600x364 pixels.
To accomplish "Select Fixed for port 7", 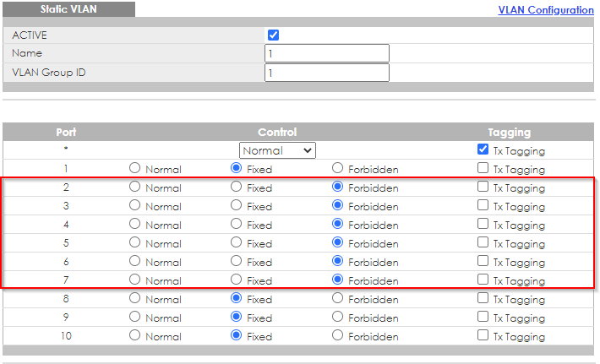I will point(237,280).
